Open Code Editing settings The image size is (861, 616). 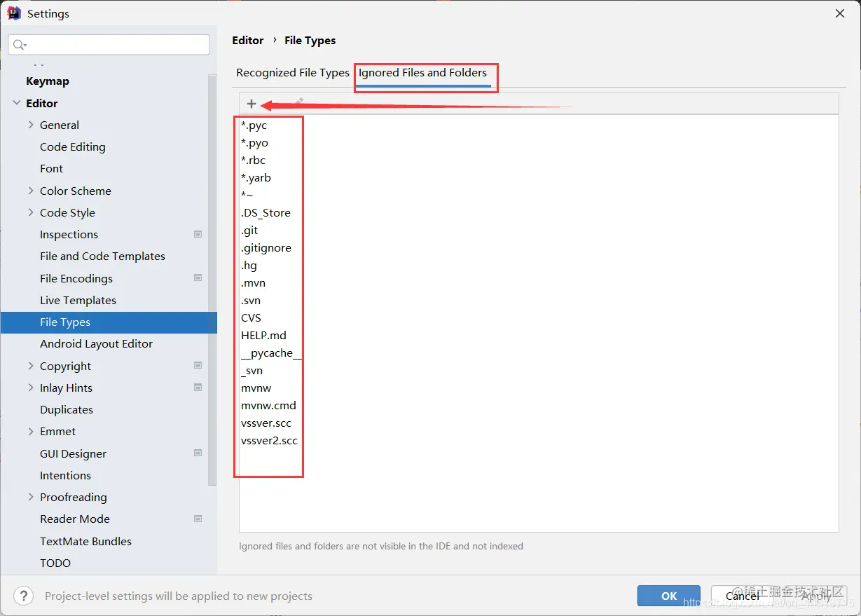tap(73, 146)
